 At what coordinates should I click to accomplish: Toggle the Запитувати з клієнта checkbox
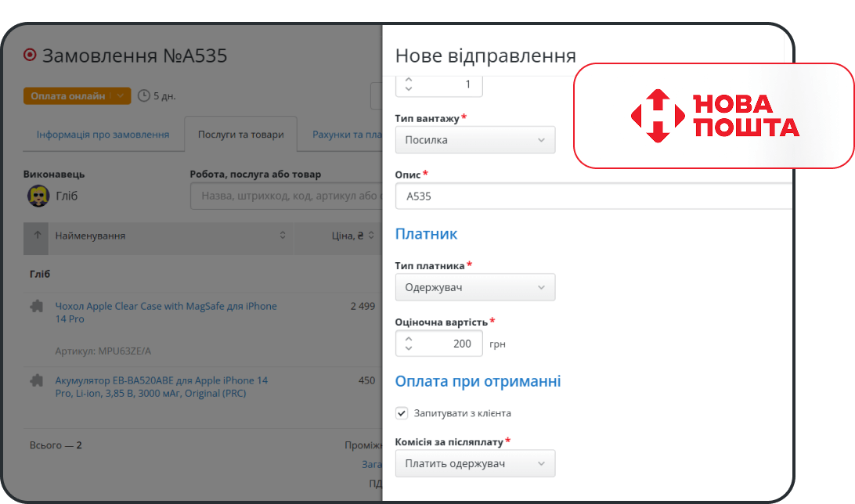pos(402,412)
